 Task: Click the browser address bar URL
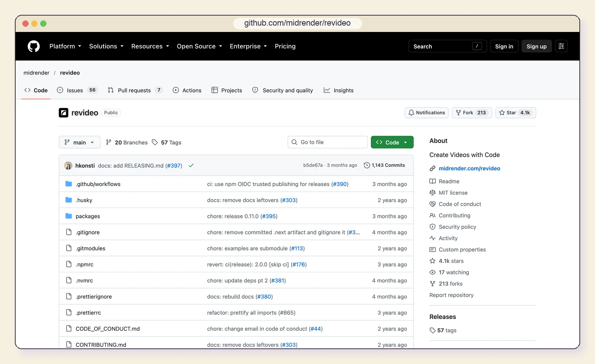297,23
